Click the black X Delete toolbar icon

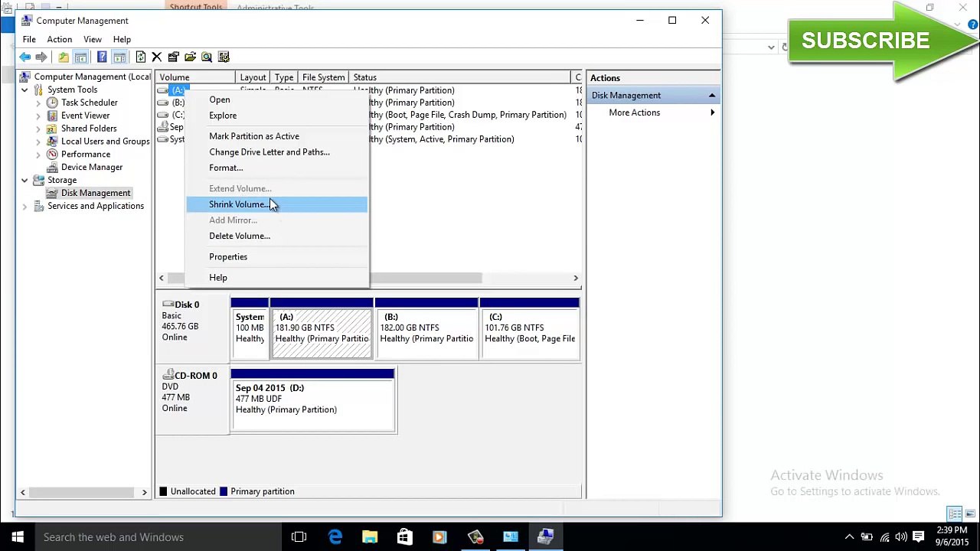coord(157,57)
